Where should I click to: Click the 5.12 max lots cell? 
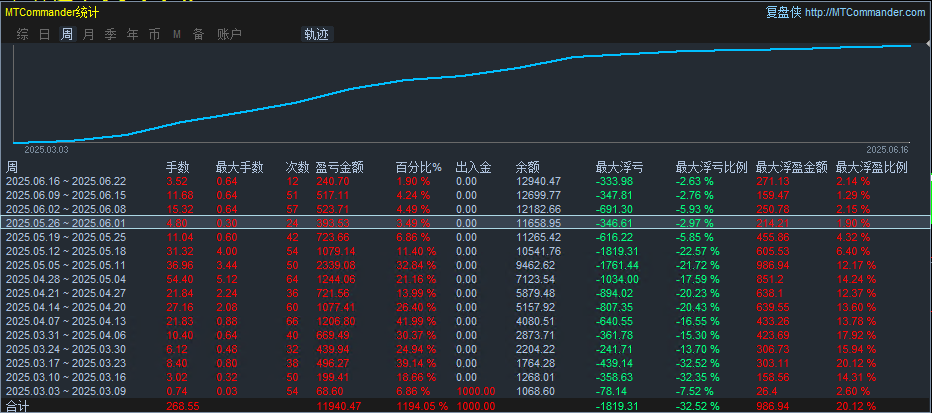click(x=226, y=279)
